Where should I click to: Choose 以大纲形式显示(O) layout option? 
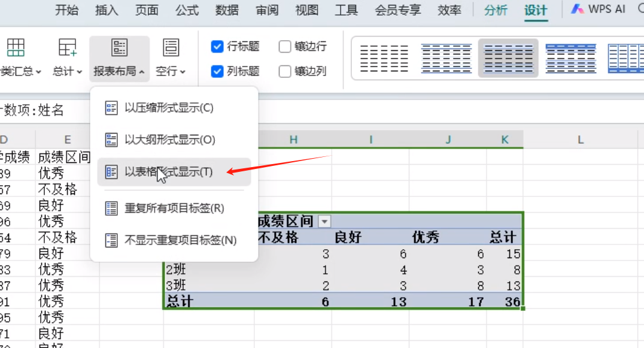click(174, 140)
